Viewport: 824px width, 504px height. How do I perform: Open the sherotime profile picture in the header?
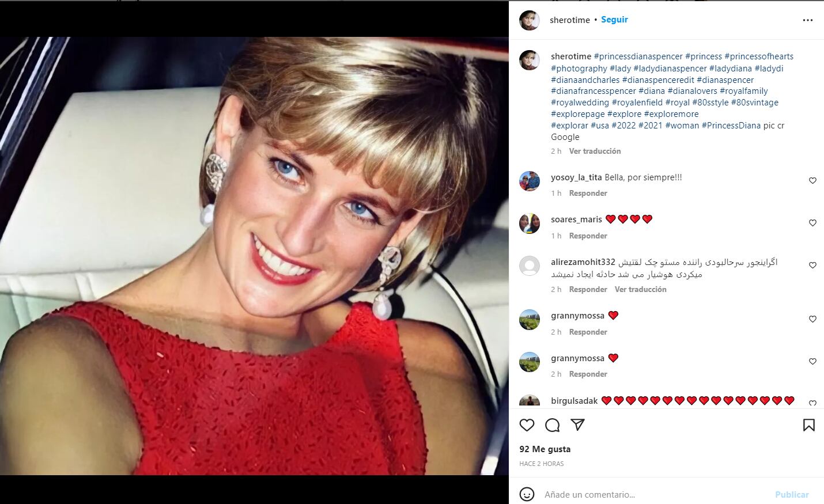[529, 20]
